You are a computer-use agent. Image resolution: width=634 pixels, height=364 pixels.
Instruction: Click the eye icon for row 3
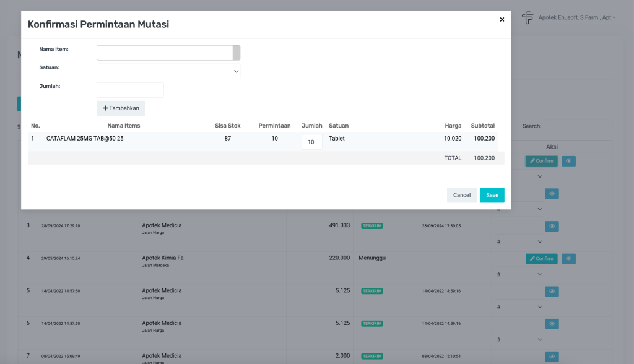[552, 226]
